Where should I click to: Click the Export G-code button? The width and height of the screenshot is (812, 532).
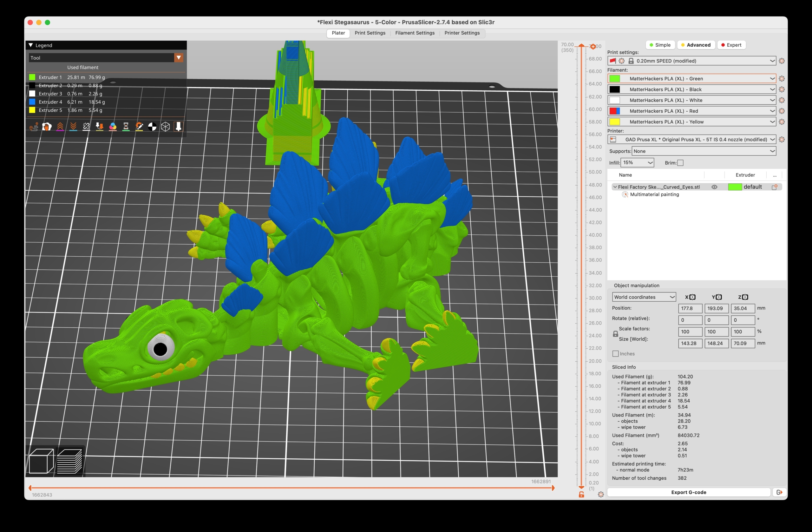[x=689, y=492]
